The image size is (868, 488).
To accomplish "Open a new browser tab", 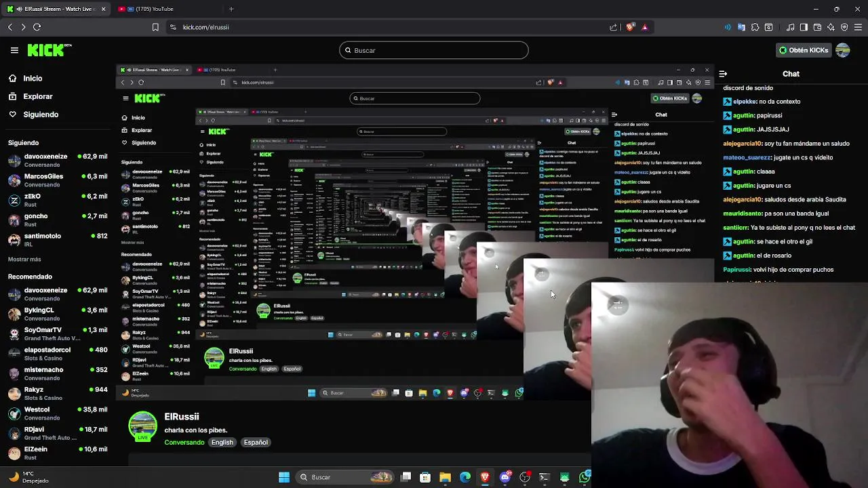I will click(x=231, y=9).
